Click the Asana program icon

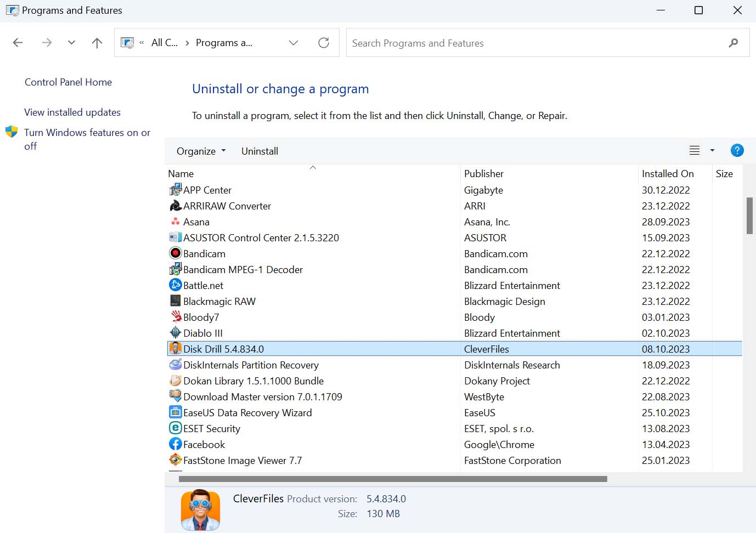point(175,222)
